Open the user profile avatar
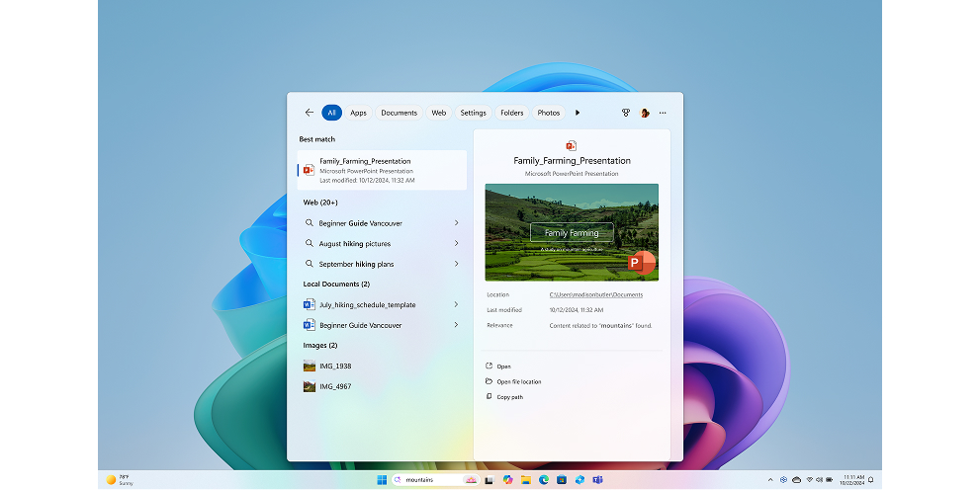 [x=645, y=113]
